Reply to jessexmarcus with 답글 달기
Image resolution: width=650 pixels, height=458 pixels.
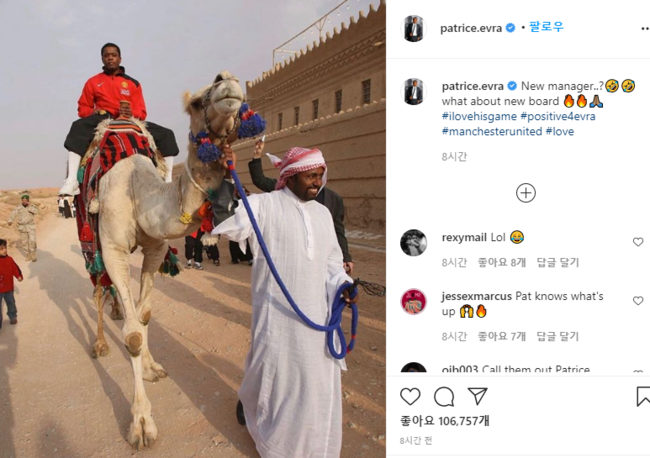pos(558,336)
